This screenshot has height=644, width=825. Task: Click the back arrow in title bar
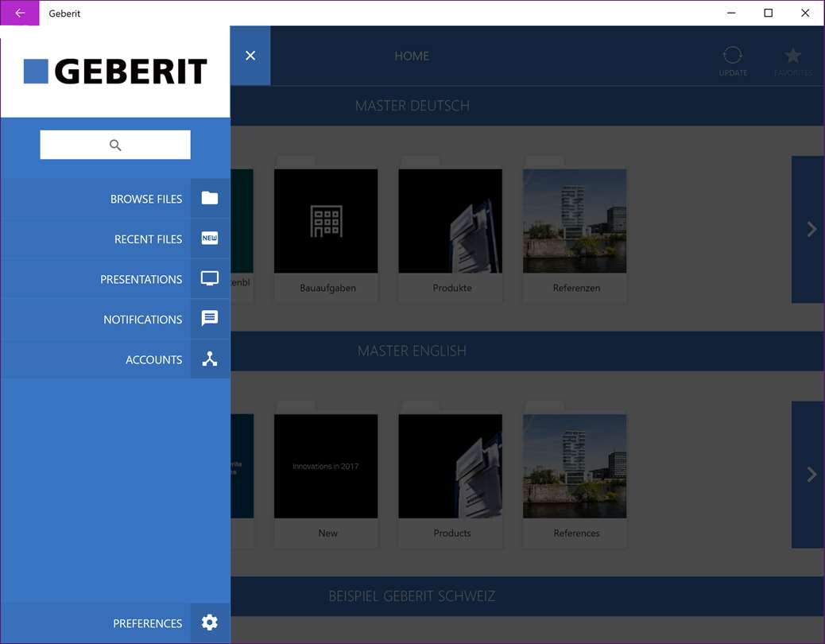click(19, 14)
